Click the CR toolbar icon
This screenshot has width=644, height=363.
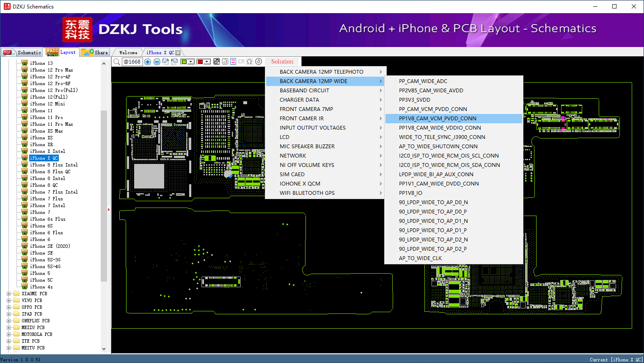pyautogui.click(x=241, y=61)
